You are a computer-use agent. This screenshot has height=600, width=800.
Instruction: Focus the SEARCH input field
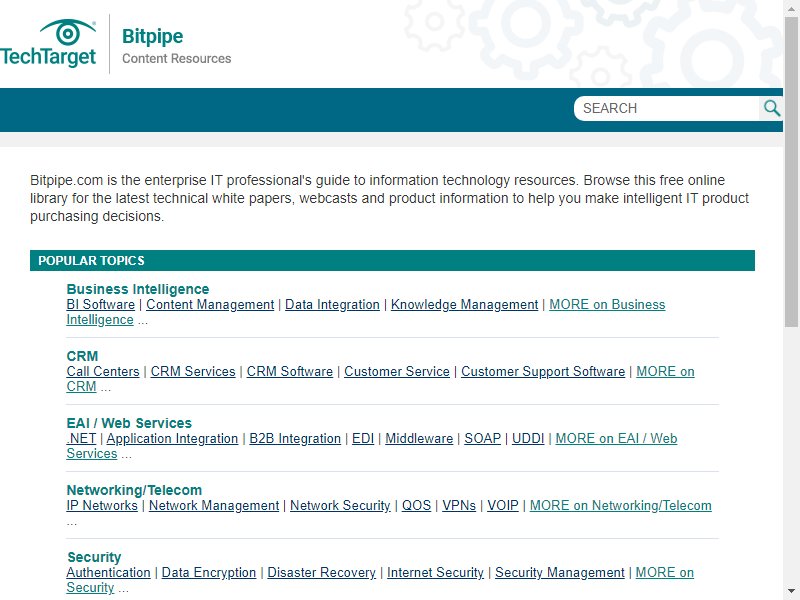click(667, 108)
